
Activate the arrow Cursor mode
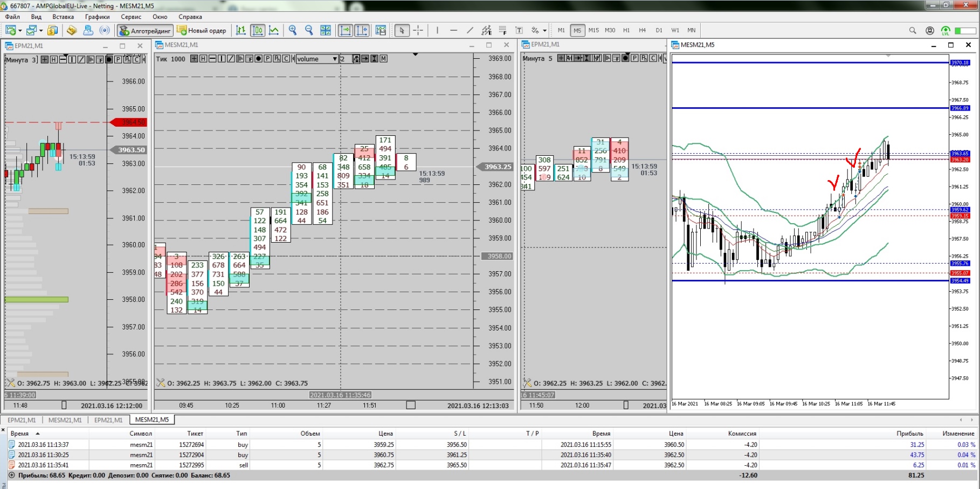[x=402, y=30]
